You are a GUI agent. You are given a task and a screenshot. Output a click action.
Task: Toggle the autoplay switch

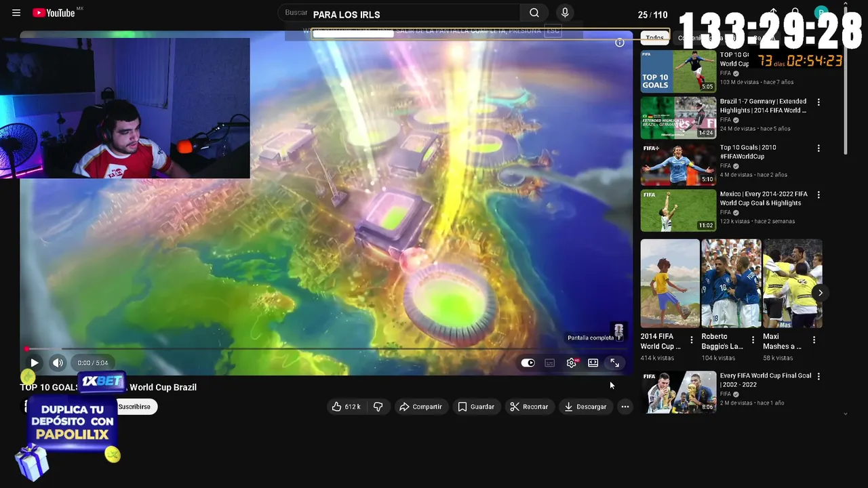point(528,363)
